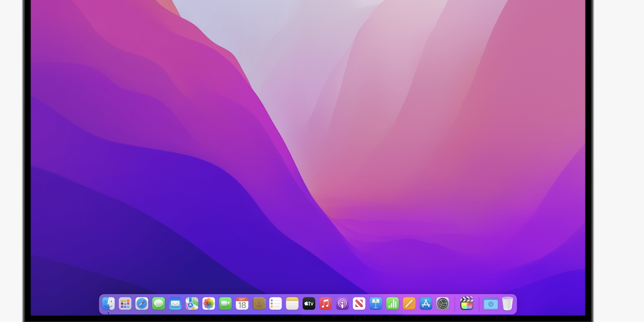
Task: Open the Mail app
Action: tap(175, 303)
